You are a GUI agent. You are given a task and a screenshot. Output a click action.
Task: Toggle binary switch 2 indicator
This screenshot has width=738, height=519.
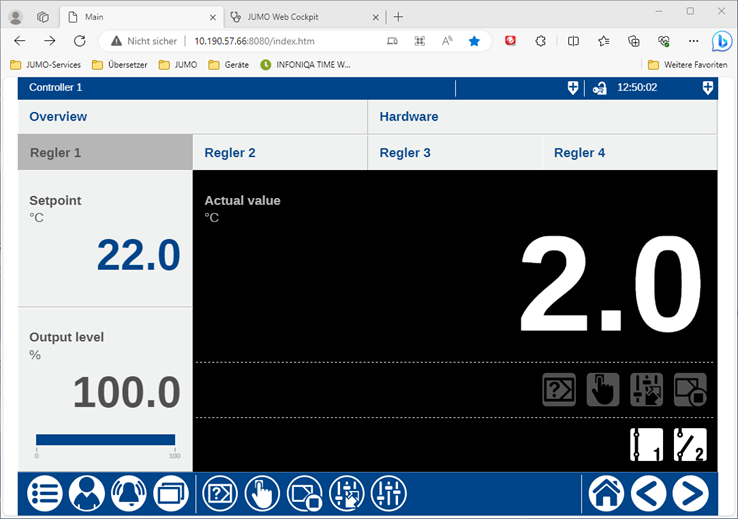tap(690, 445)
